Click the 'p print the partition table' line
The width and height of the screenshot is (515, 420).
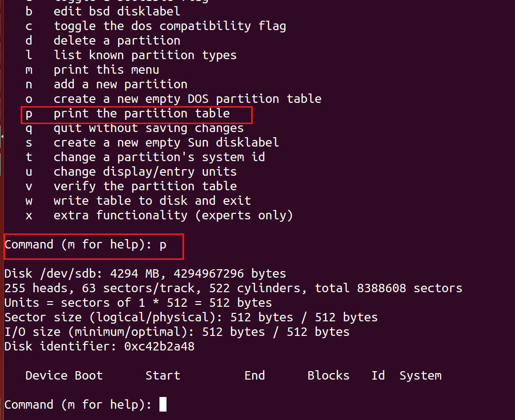128,114
